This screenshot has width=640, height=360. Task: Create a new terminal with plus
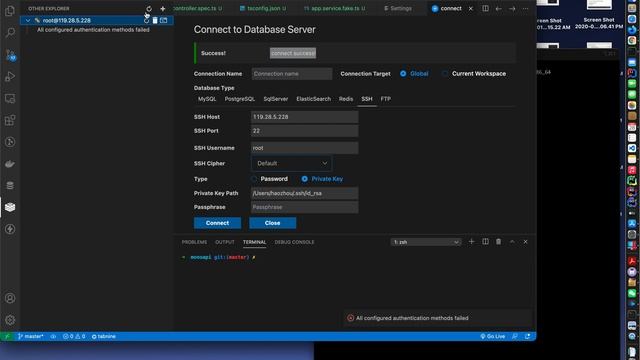[x=471, y=242]
